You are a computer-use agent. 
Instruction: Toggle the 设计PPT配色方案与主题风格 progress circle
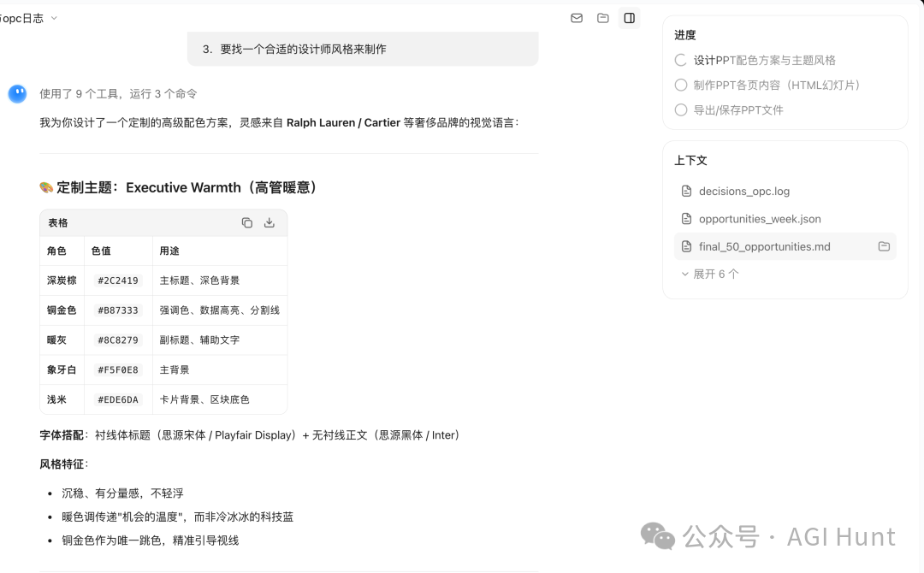681,60
